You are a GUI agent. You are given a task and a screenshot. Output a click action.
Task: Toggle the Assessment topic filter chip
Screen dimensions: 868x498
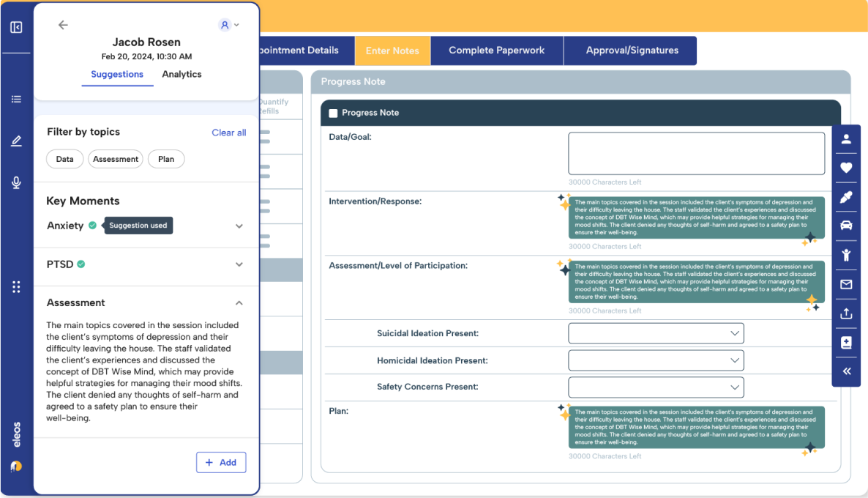click(115, 159)
